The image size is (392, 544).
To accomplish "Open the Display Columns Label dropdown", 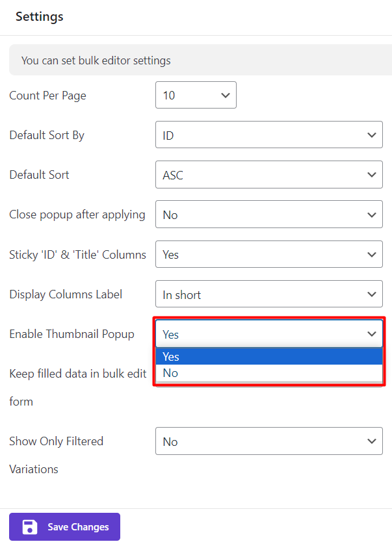I will pos(268,294).
